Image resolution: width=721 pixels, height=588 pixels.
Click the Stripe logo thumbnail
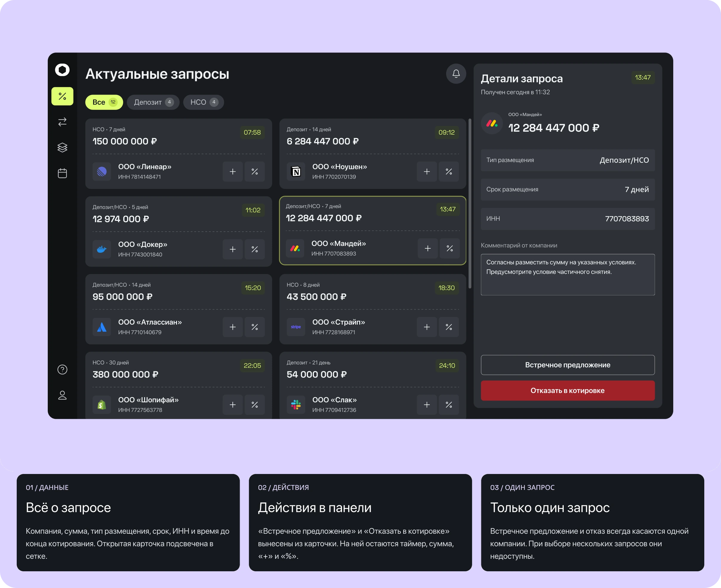tap(296, 327)
